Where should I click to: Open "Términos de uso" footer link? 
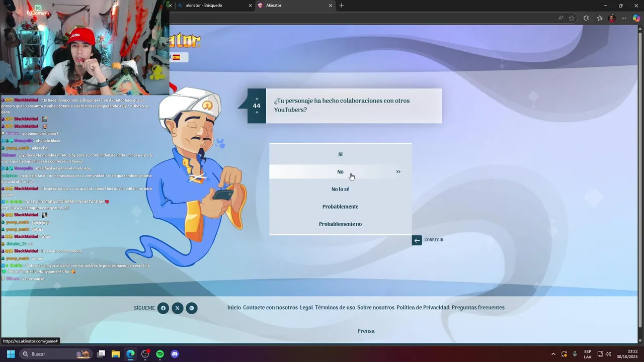335,308
